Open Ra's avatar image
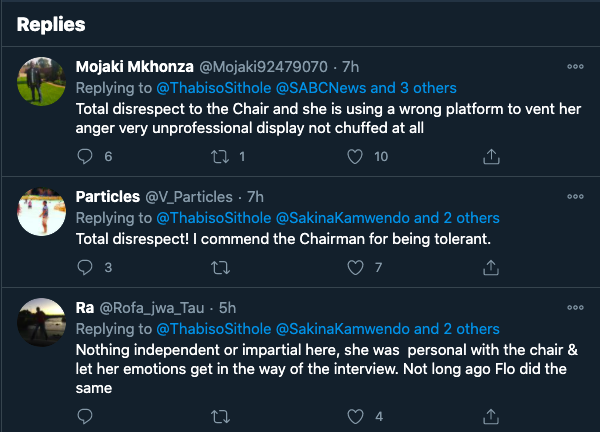Image resolution: width=600 pixels, height=432 pixels. pos(42,322)
